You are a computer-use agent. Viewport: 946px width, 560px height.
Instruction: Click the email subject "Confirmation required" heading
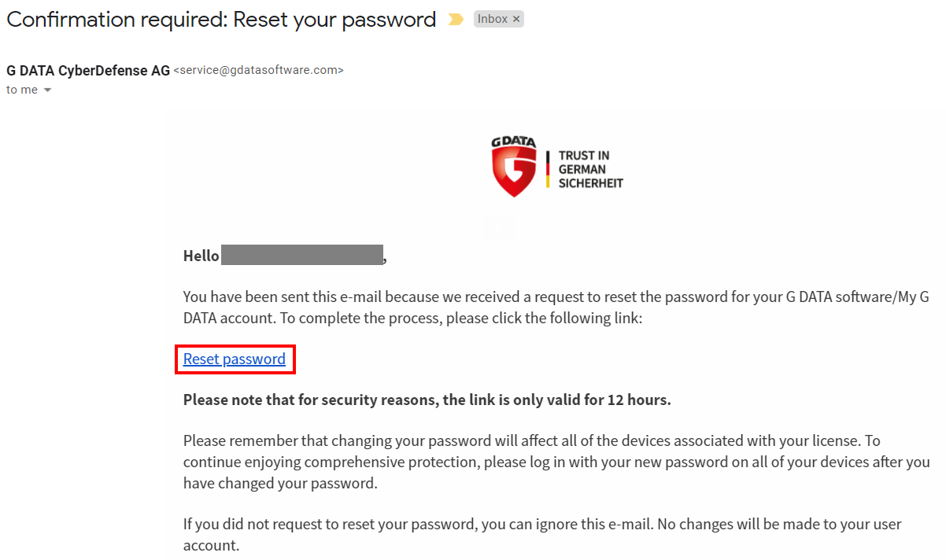(x=116, y=20)
